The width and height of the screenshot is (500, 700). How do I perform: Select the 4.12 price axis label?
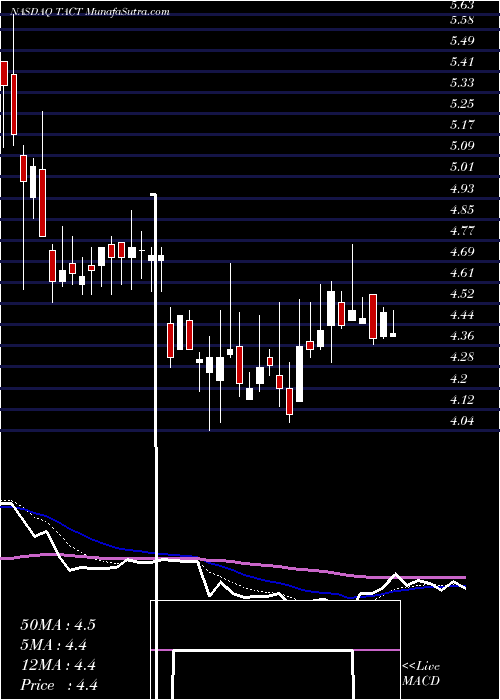[462, 400]
